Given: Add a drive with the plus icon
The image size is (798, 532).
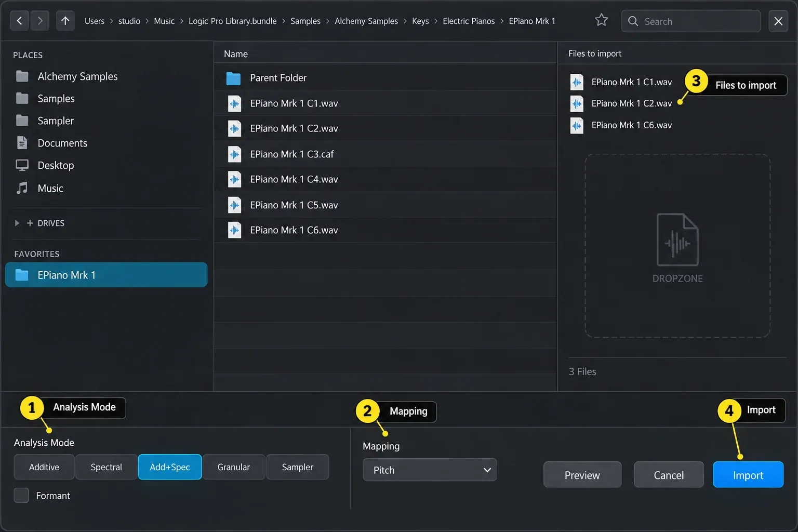Looking at the screenshot, I should [x=30, y=223].
